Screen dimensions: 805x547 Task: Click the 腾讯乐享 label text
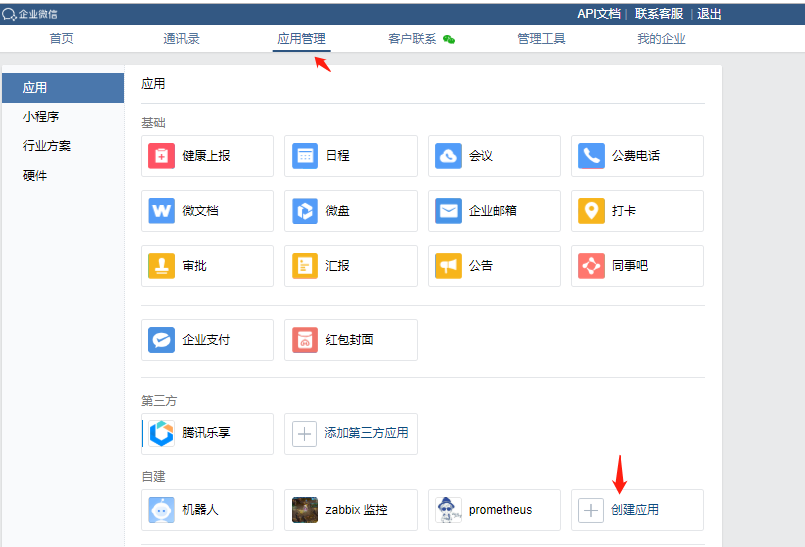206,433
